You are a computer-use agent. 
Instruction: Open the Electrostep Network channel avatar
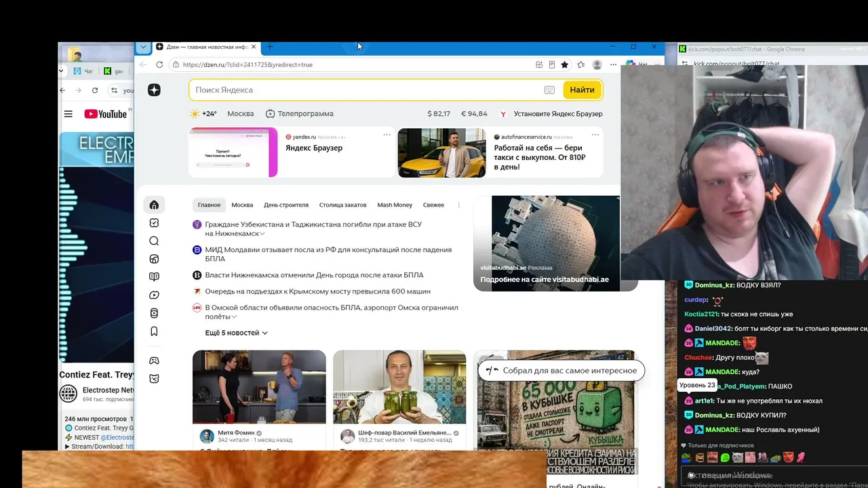tap(68, 394)
